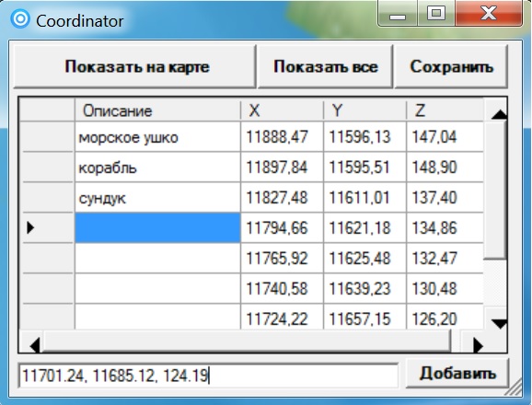Click the Z value 137,40
The height and width of the screenshot is (405, 532).
click(x=445, y=198)
